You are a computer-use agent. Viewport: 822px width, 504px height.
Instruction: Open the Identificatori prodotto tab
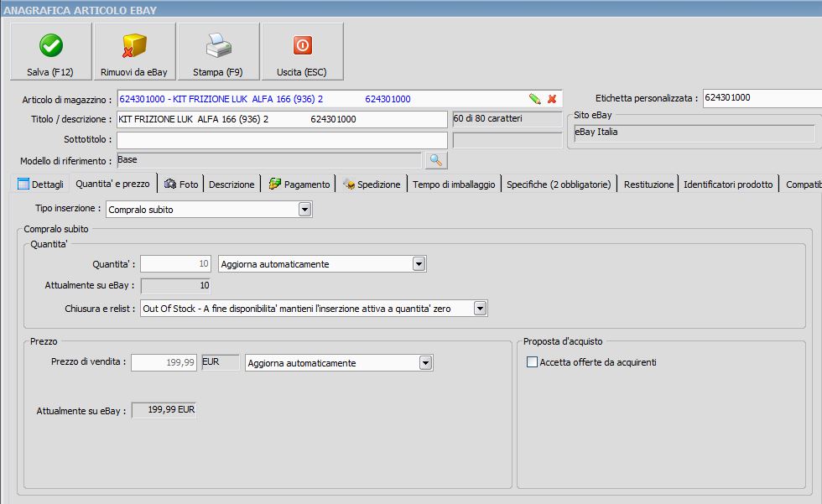click(728, 184)
